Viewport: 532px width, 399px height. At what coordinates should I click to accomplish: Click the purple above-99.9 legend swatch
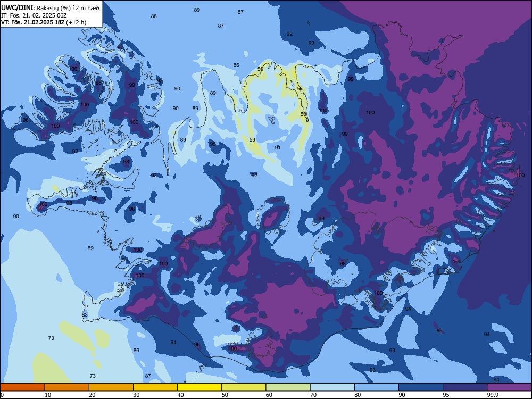(509, 387)
